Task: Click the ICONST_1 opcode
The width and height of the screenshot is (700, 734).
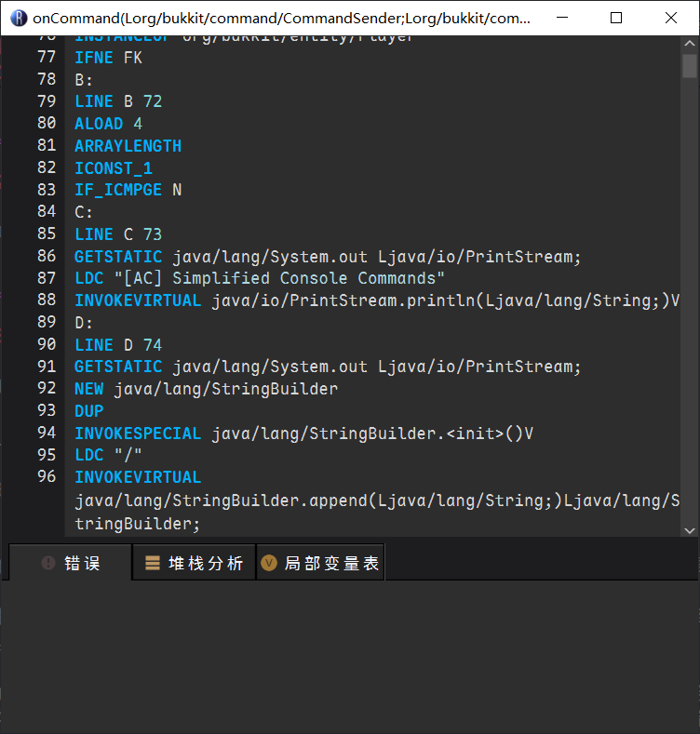Action: point(113,168)
